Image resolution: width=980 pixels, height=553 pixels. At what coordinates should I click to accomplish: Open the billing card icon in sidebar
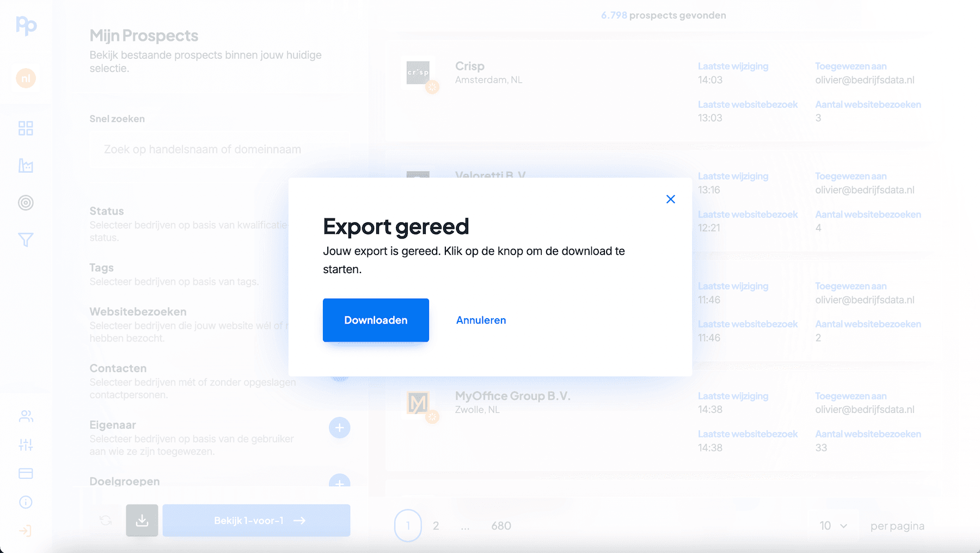(x=26, y=473)
